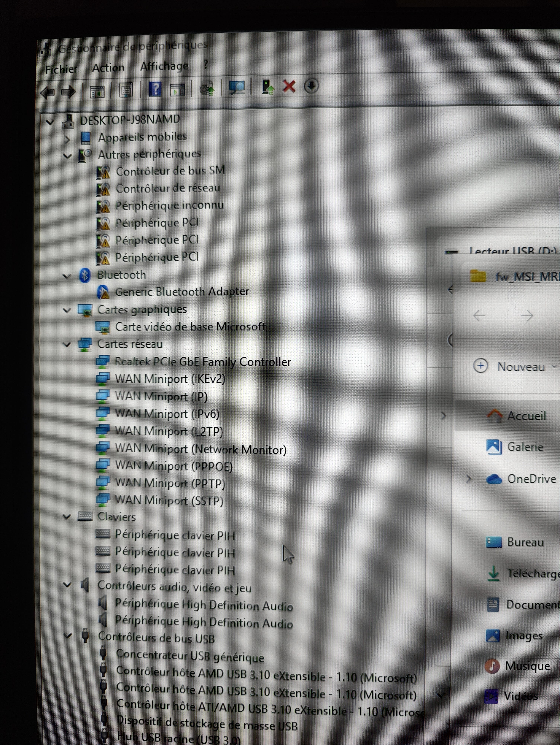Open the Action menu

tap(108, 68)
